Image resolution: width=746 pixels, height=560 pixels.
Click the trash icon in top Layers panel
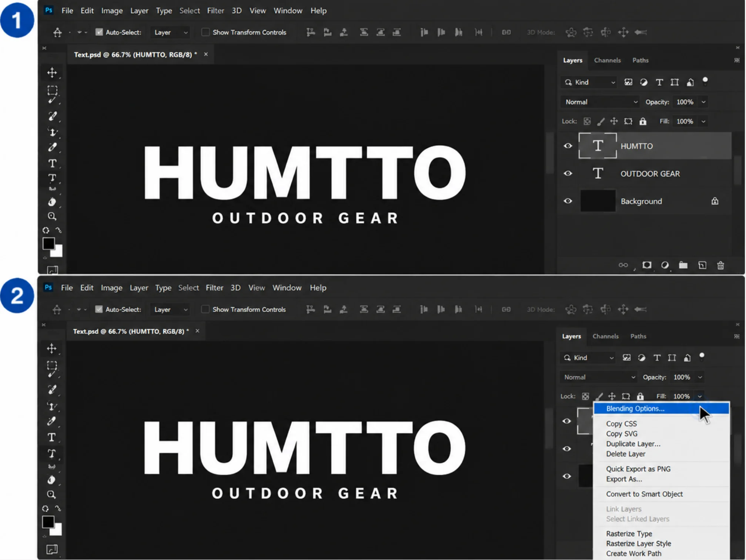tap(720, 265)
